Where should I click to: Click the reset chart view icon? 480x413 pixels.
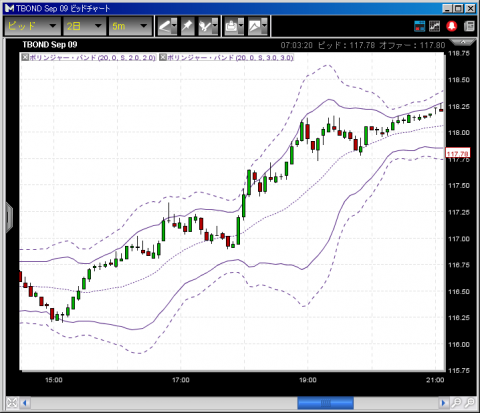[x=12, y=403]
